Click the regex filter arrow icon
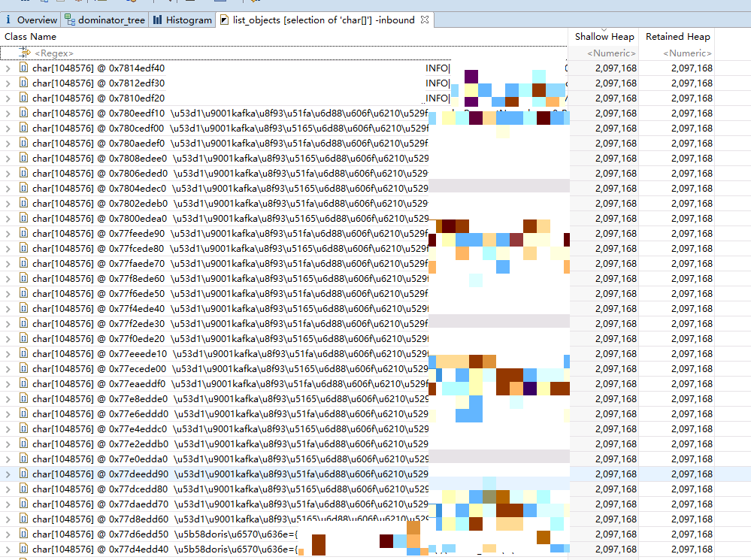The width and height of the screenshot is (751, 560). click(24, 53)
